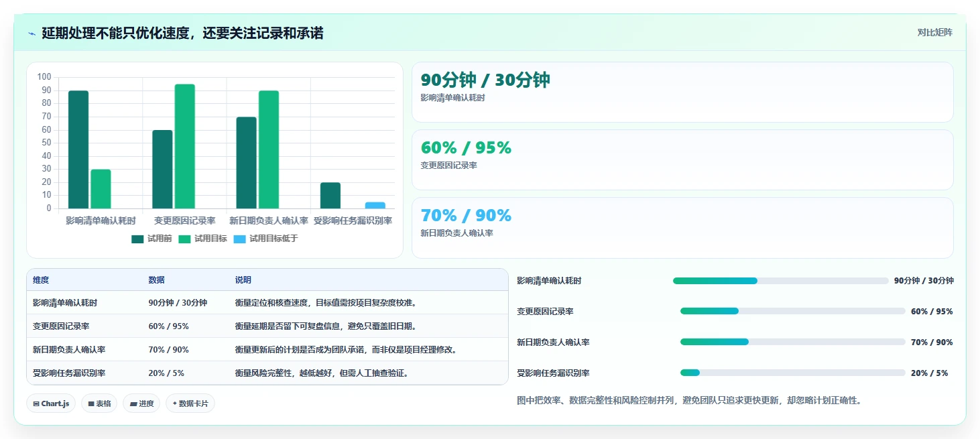Select the dark 试用前 bar for 影响清单确认耗时
Screen dimensions: 980x439
[78, 149]
